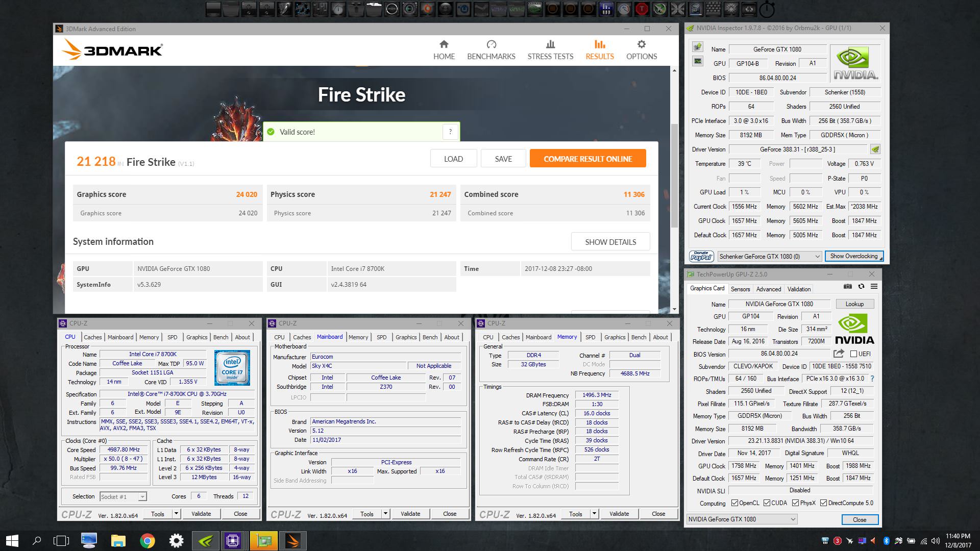Image resolution: width=980 pixels, height=551 pixels.
Task: Upload screenshot icon in NVIDIA Inspector
Action: pyautogui.click(x=697, y=47)
